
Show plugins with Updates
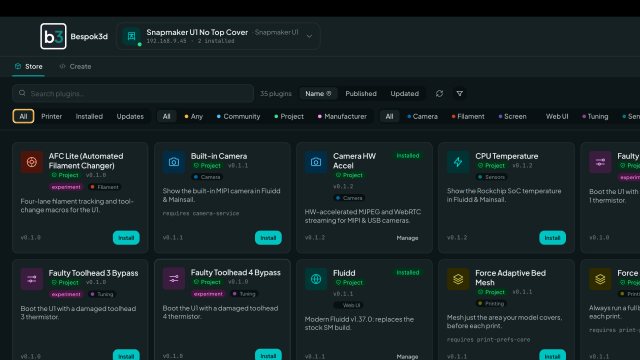(x=130, y=116)
